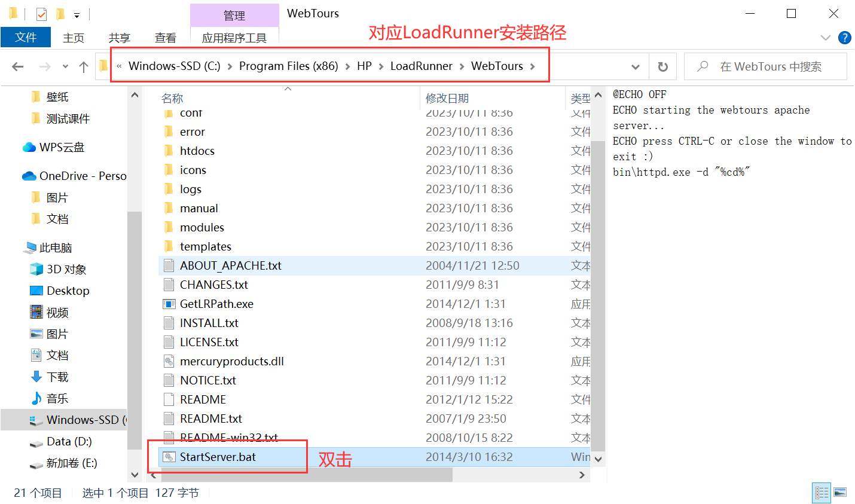Show hidden breadcrumb path with « chevron

pos(119,66)
